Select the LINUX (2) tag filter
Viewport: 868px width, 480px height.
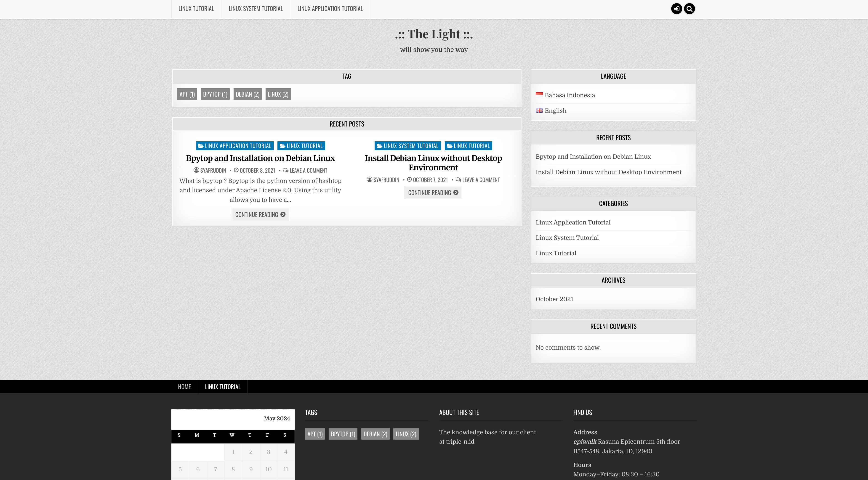point(277,93)
